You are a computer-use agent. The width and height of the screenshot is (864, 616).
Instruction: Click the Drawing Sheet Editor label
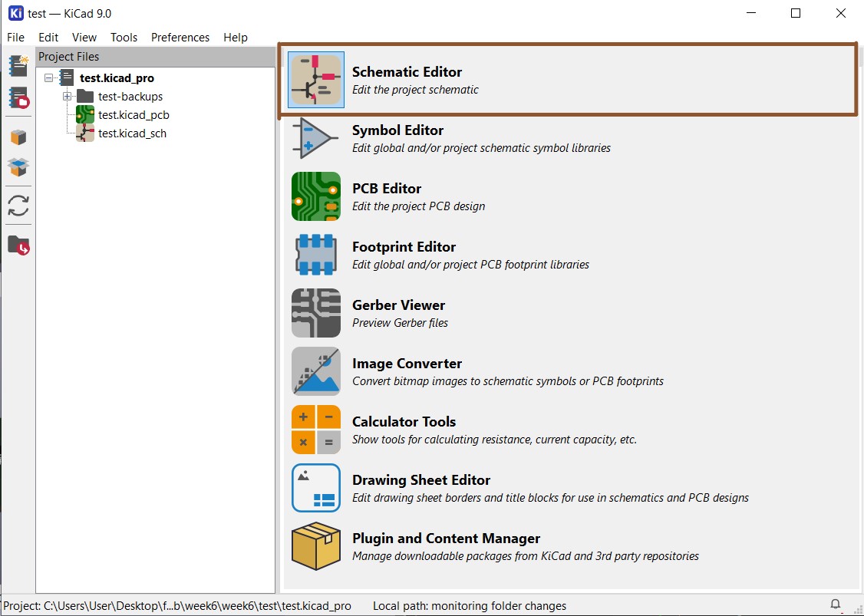[x=421, y=480]
